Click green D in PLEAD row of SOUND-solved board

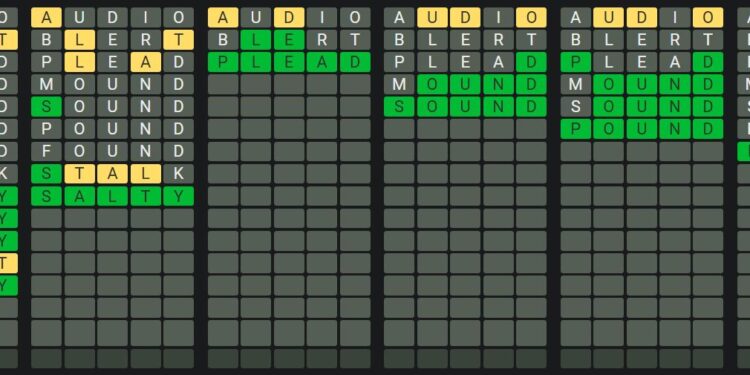[x=531, y=63]
